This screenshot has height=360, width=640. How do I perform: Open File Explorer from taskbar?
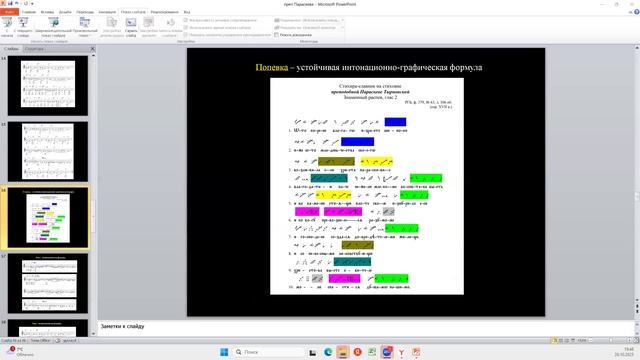[342, 352]
